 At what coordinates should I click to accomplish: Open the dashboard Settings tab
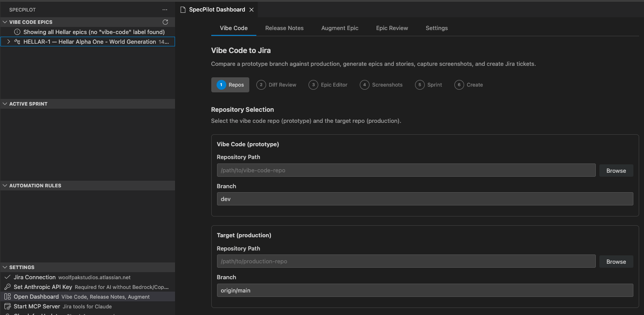click(437, 28)
